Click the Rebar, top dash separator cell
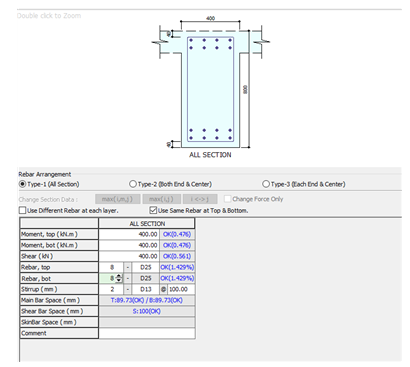Screen dimensions: 410x367 pyautogui.click(x=128, y=267)
